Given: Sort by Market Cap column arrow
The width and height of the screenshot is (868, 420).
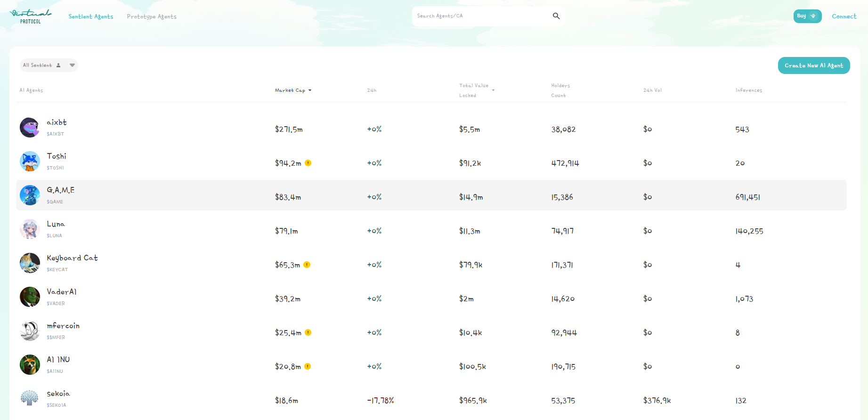Looking at the screenshot, I should (x=309, y=90).
